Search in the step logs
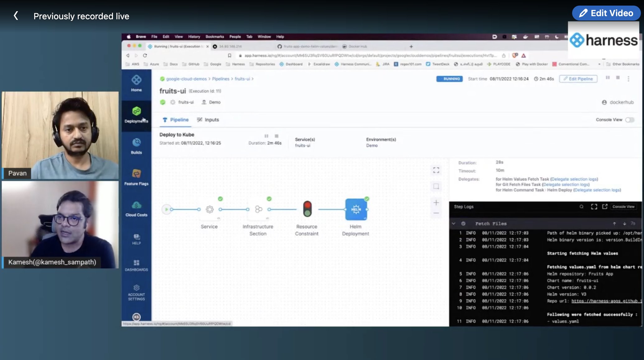 (581, 206)
